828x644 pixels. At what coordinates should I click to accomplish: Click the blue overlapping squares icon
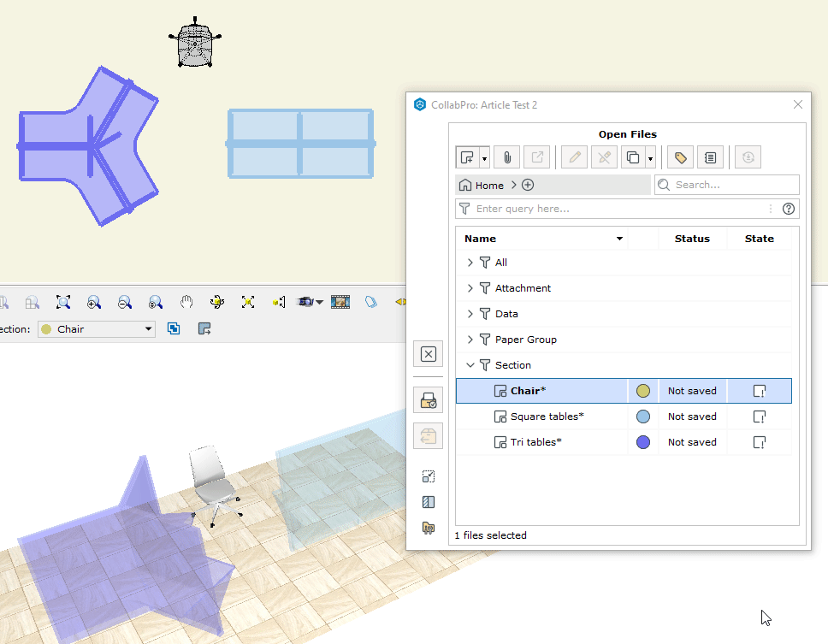[173, 329]
